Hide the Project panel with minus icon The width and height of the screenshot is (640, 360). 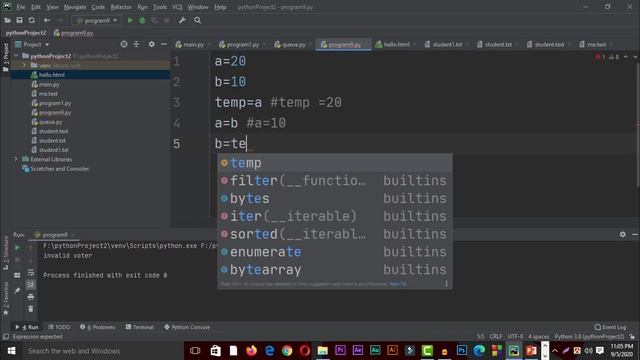pyautogui.click(x=164, y=44)
